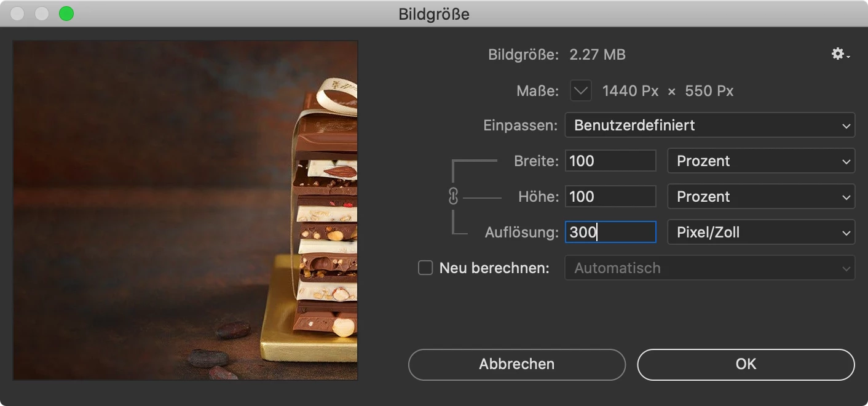Click into the Auflösung value field
Image resolution: width=868 pixels, height=406 pixels.
click(x=610, y=233)
